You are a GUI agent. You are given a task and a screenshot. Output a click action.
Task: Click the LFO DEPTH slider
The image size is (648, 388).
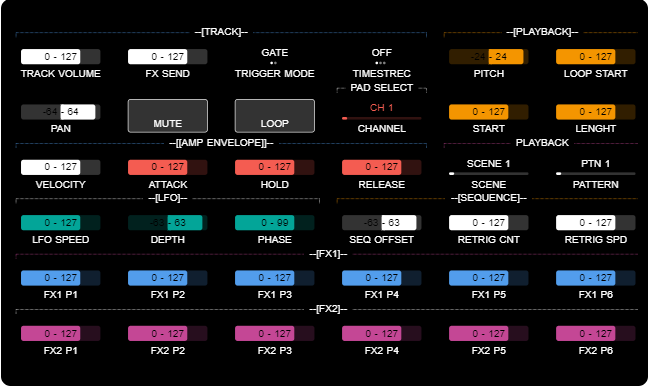click(167, 222)
